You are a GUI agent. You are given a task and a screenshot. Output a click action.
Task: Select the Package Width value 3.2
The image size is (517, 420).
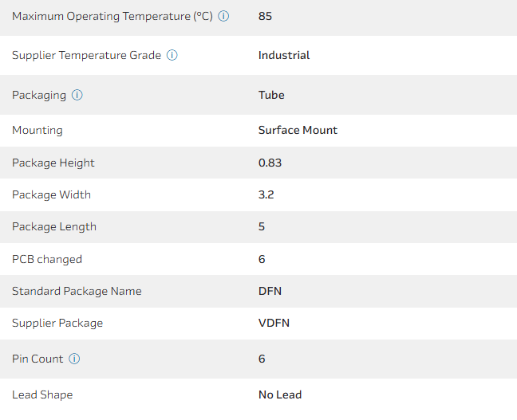(x=266, y=194)
